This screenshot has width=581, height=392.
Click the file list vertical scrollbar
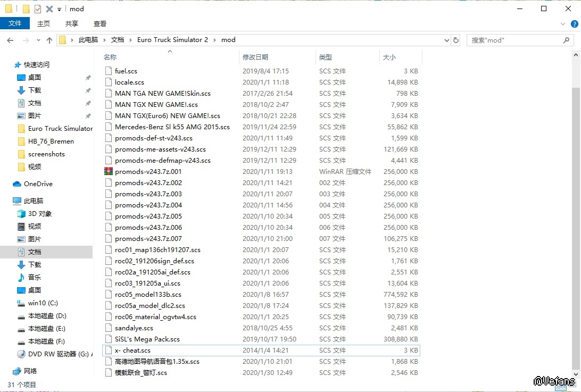click(576, 213)
